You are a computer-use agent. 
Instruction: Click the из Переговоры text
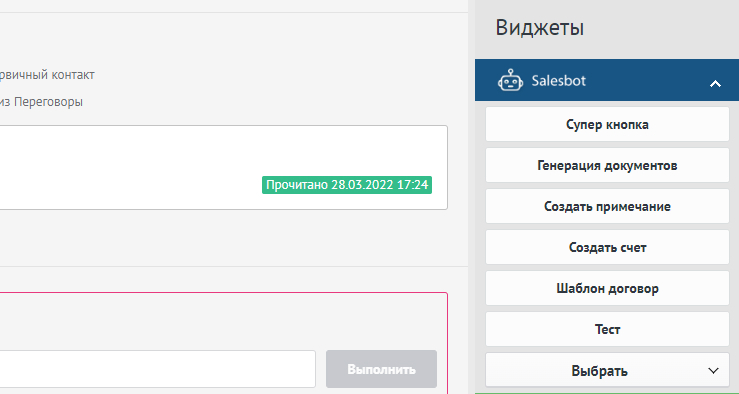[x=41, y=102]
